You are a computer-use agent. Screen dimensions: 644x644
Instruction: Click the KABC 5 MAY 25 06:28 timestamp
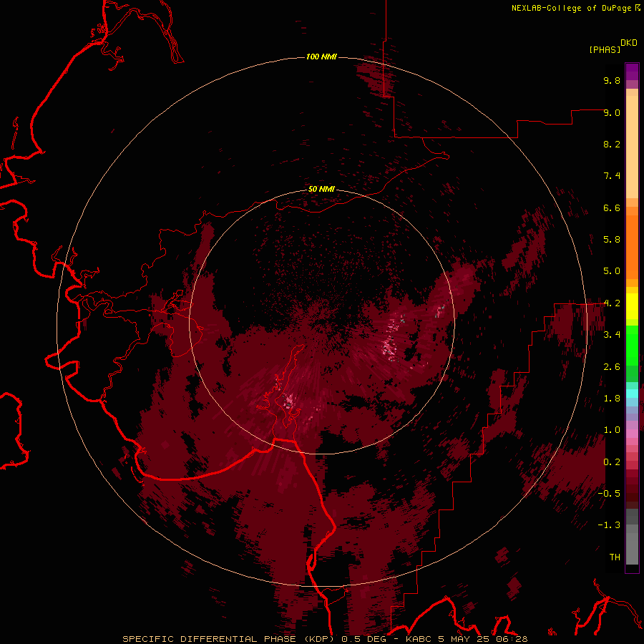click(467, 639)
